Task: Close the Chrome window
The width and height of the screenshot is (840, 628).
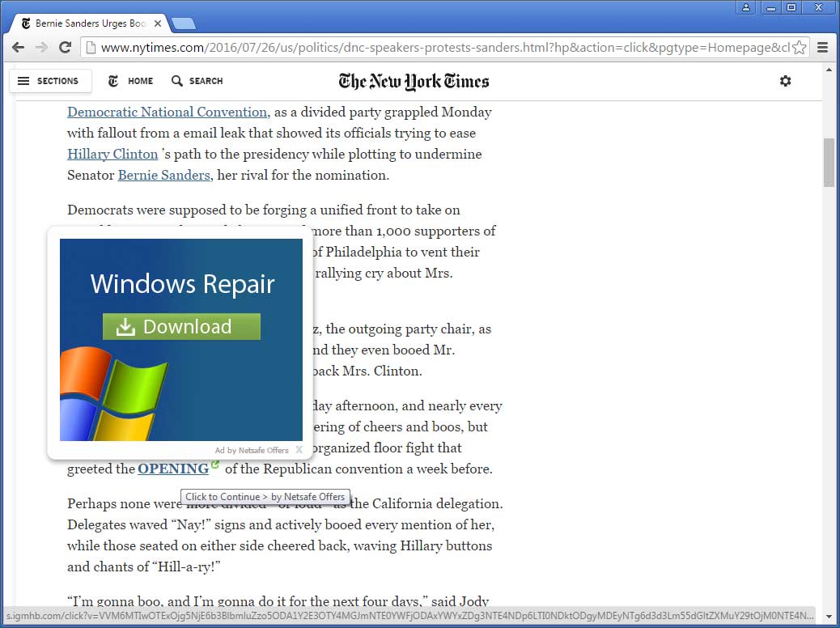Action: tap(819, 7)
